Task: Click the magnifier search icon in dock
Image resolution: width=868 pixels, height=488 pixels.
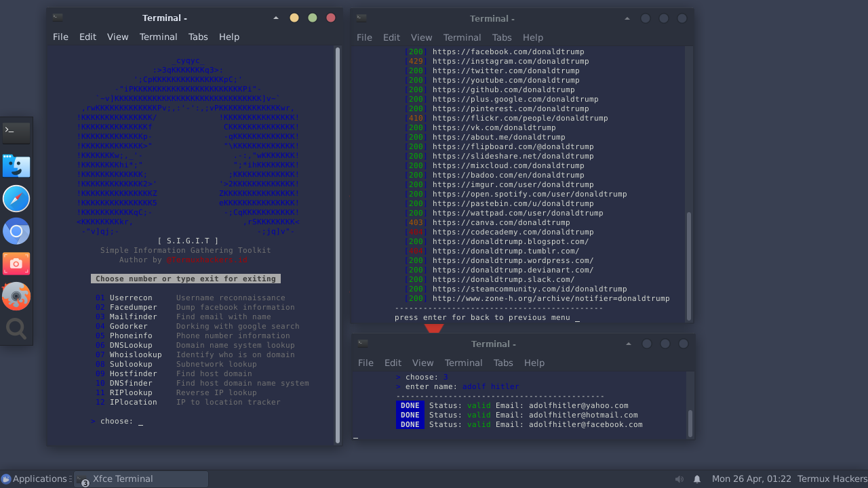Action: 16,329
